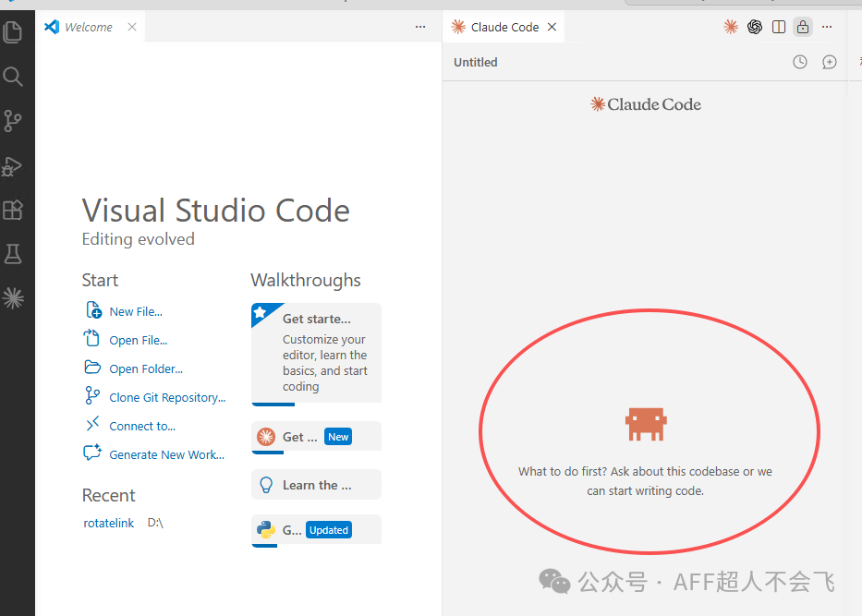The image size is (862, 616).
Task: Open the Explorer view in activity bar
Action: coord(13,32)
